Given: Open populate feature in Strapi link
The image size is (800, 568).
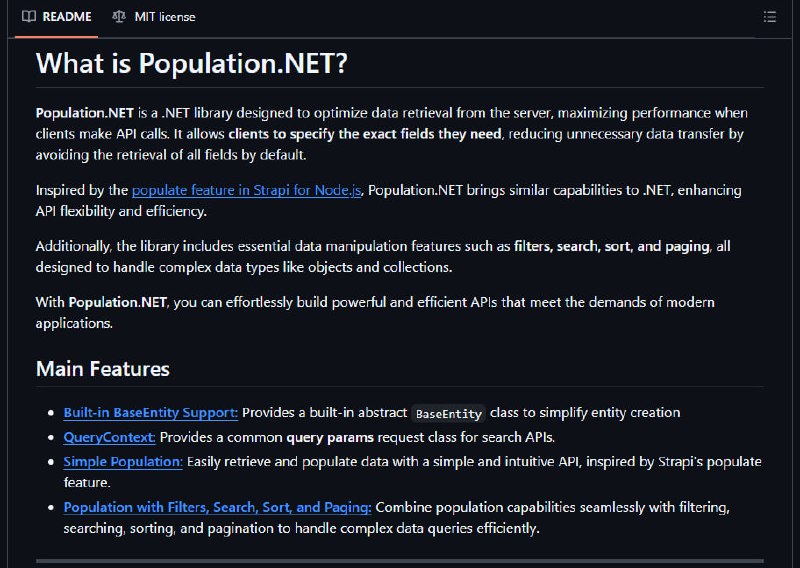Looking at the screenshot, I should 246,190.
